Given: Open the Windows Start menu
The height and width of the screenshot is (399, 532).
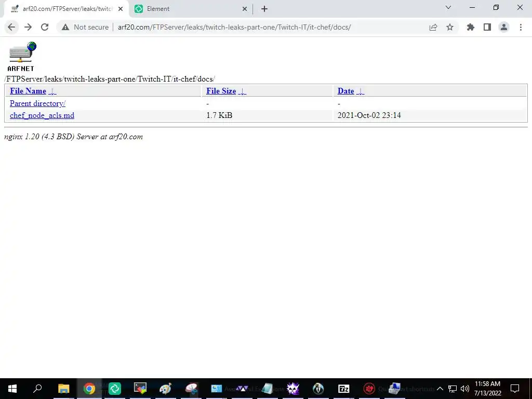Looking at the screenshot, I should (12, 389).
